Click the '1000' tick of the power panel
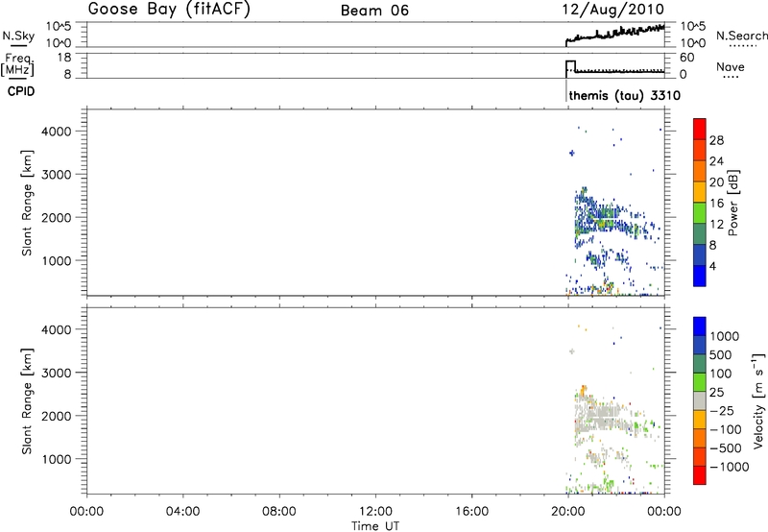768x532 pixels. [57, 261]
